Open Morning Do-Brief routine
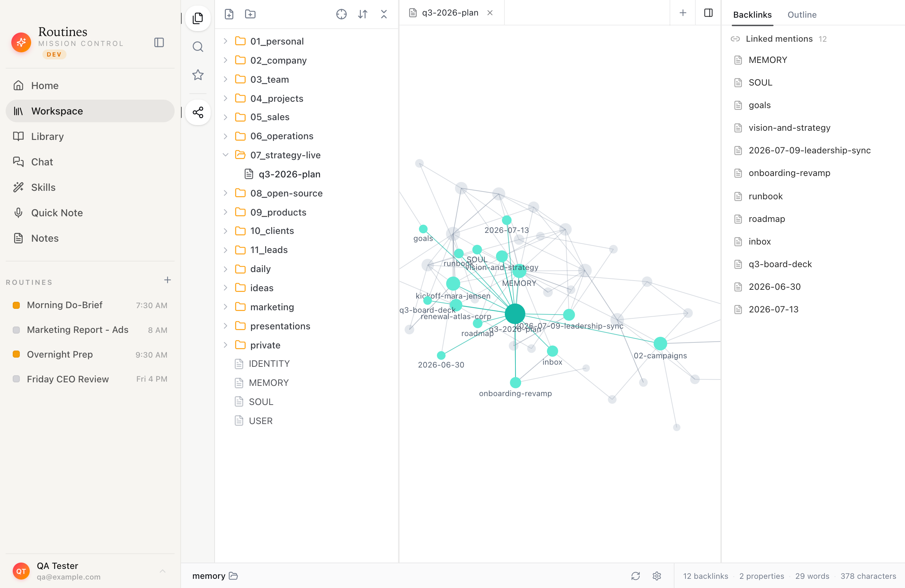The image size is (905, 588). pos(90,305)
